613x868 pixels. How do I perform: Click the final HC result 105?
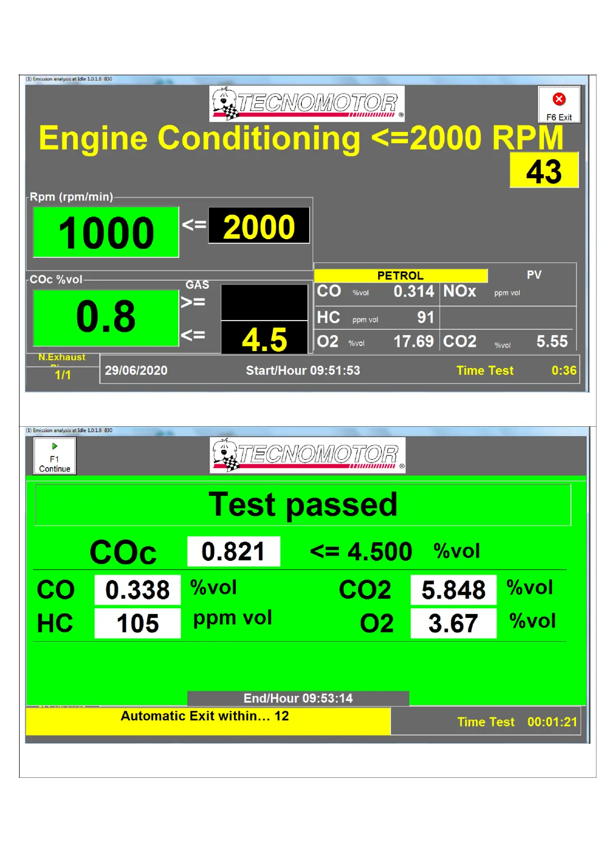138,623
